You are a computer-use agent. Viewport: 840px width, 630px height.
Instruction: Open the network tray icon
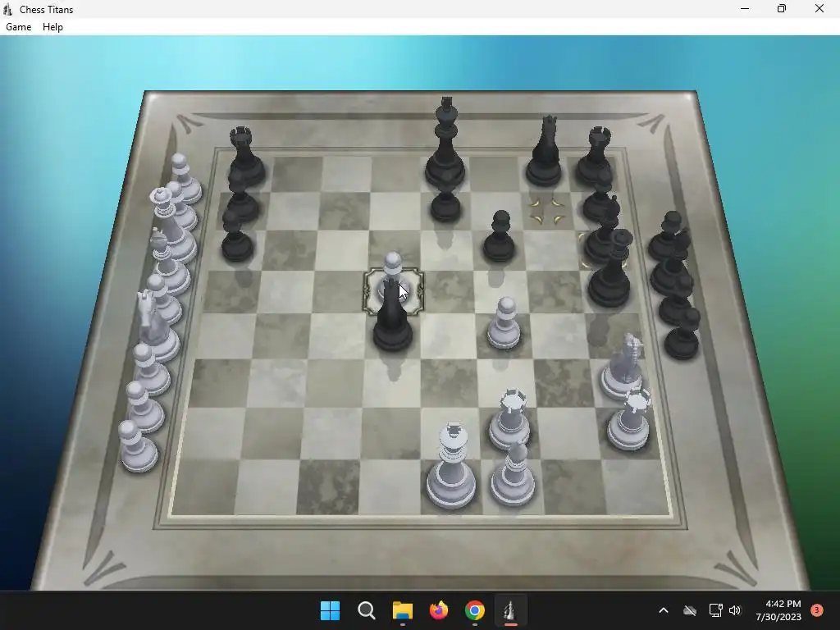(x=715, y=610)
